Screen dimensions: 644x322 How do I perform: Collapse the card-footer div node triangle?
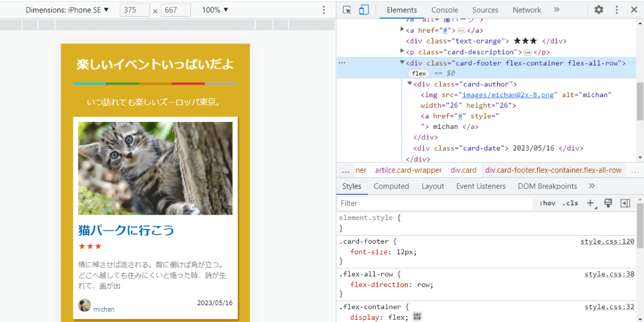point(402,63)
